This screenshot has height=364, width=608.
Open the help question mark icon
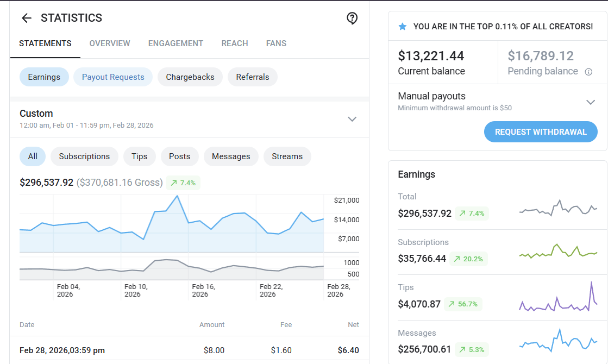pyautogui.click(x=352, y=18)
